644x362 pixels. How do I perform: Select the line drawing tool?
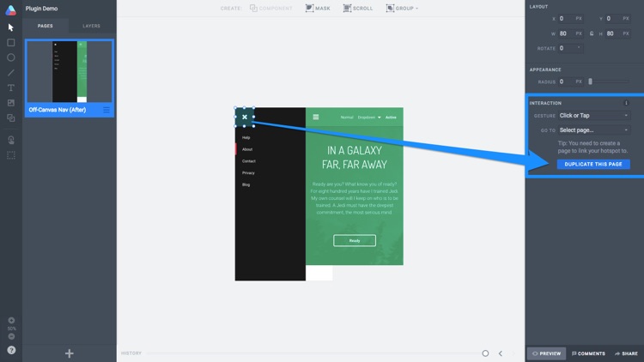tap(10, 73)
